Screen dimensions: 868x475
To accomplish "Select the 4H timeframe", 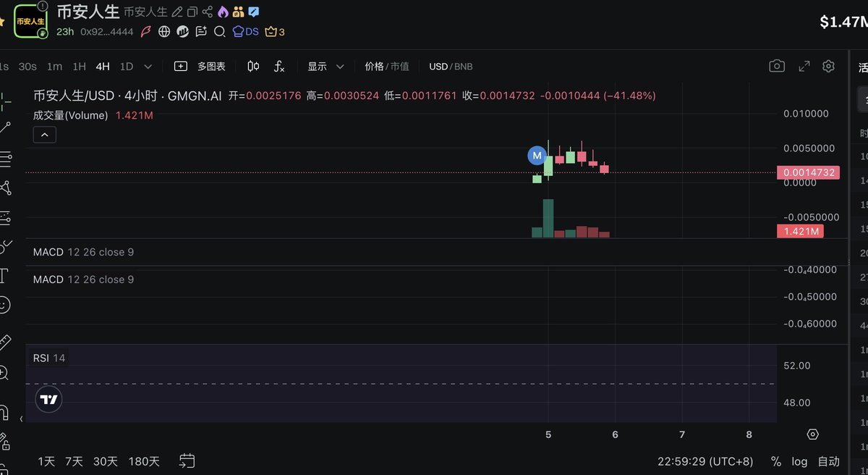I will [103, 66].
